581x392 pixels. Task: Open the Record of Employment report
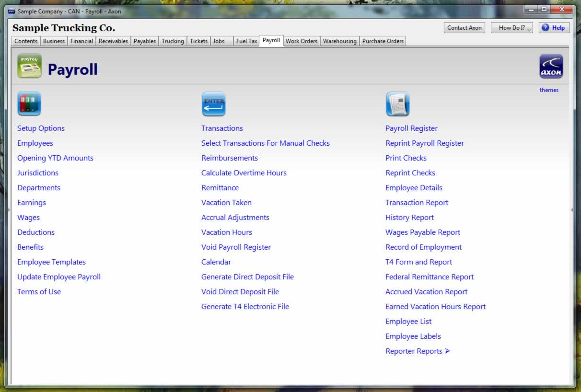click(423, 247)
